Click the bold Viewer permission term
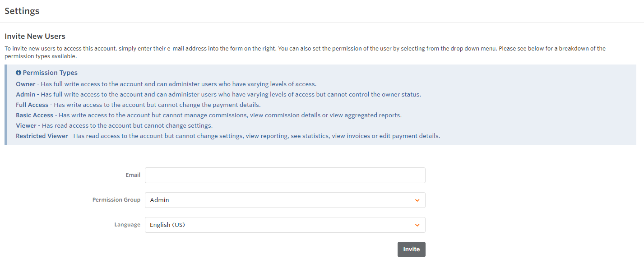The height and width of the screenshot is (263, 644). (x=26, y=125)
